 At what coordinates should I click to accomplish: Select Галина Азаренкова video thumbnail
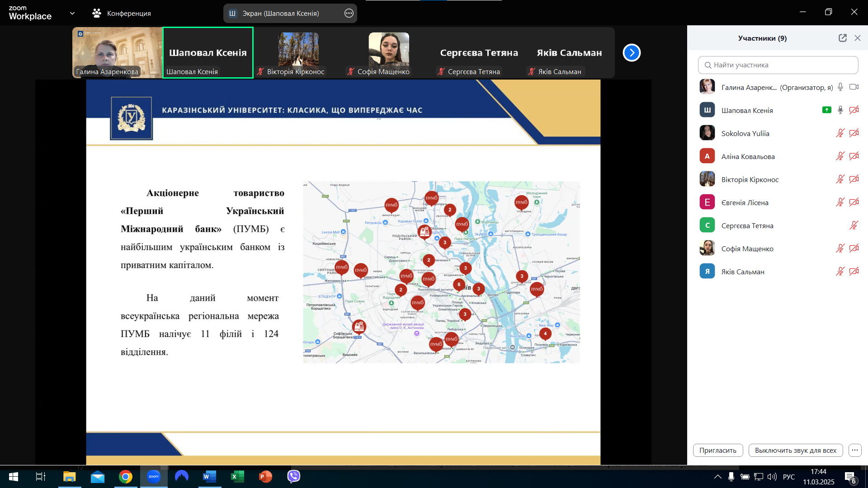click(118, 52)
